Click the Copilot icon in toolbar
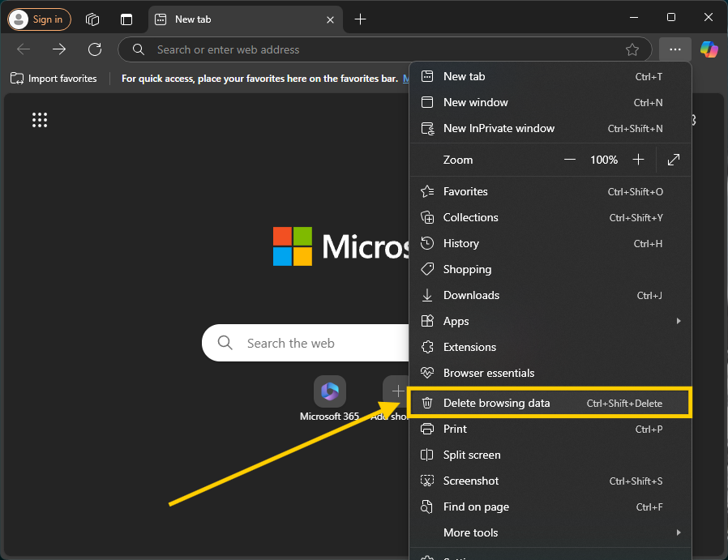The image size is (728, 560). [x=709, y=49]
